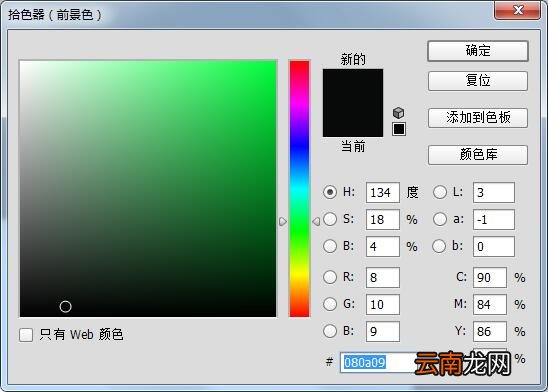Select the G green radio button
This screenshot has height=392, width=548.
330,304
